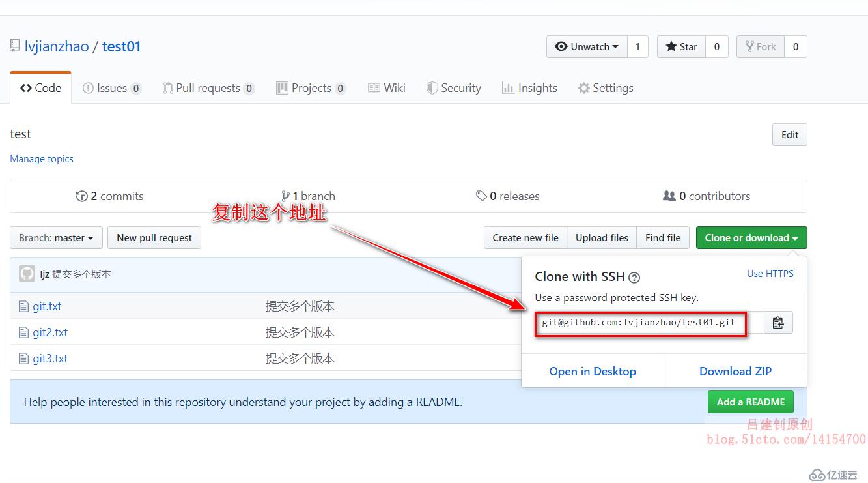Switch to the Projects tab
The height and width of the screenshot is (483, 868).
coord(311,88)
